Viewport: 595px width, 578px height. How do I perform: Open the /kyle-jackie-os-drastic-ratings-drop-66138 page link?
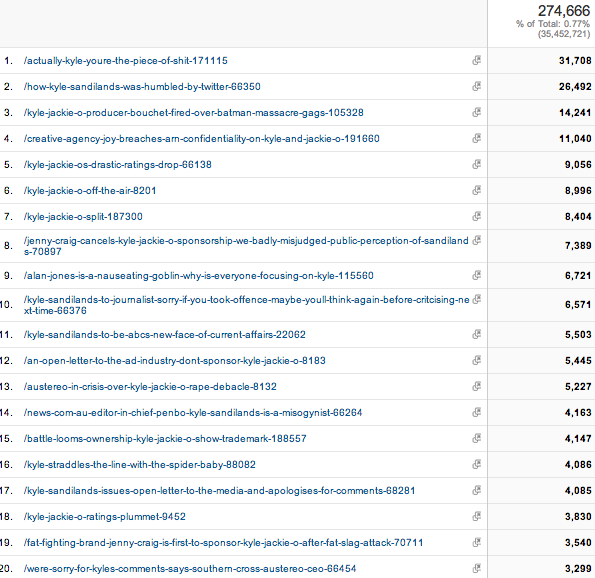pyautogui.click(x=118, y=165)
